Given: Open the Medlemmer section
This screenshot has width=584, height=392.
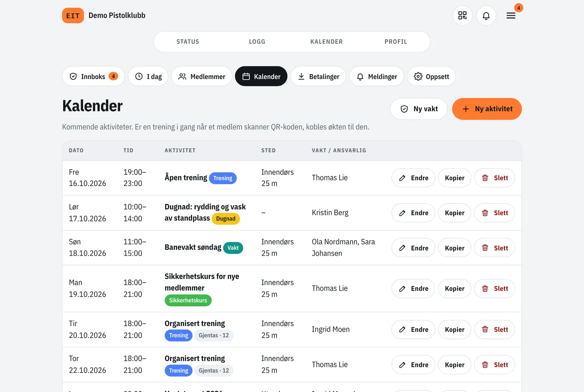Looking at the screenshot, I should point(202,76).
